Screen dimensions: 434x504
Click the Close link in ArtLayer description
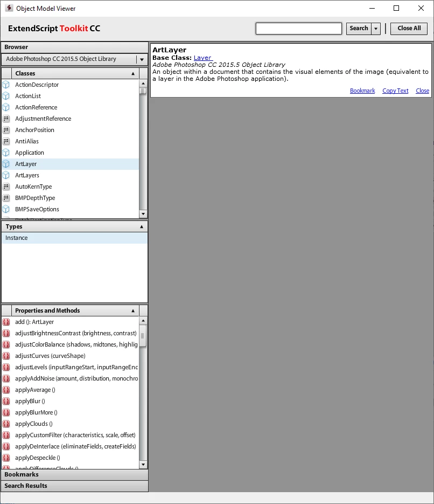[x=423, y=91]
